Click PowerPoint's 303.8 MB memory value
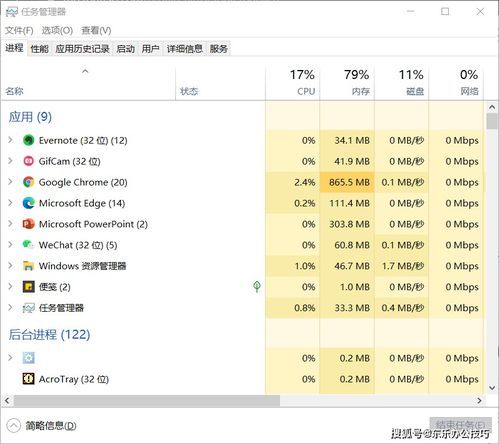The height and width of the screenshot is (444, 499). click(x=349, y=224)
